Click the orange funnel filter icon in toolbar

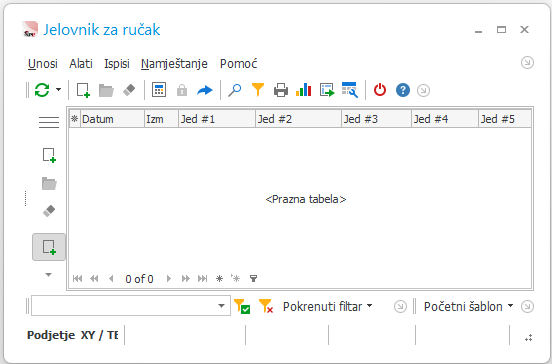[258, 90]
